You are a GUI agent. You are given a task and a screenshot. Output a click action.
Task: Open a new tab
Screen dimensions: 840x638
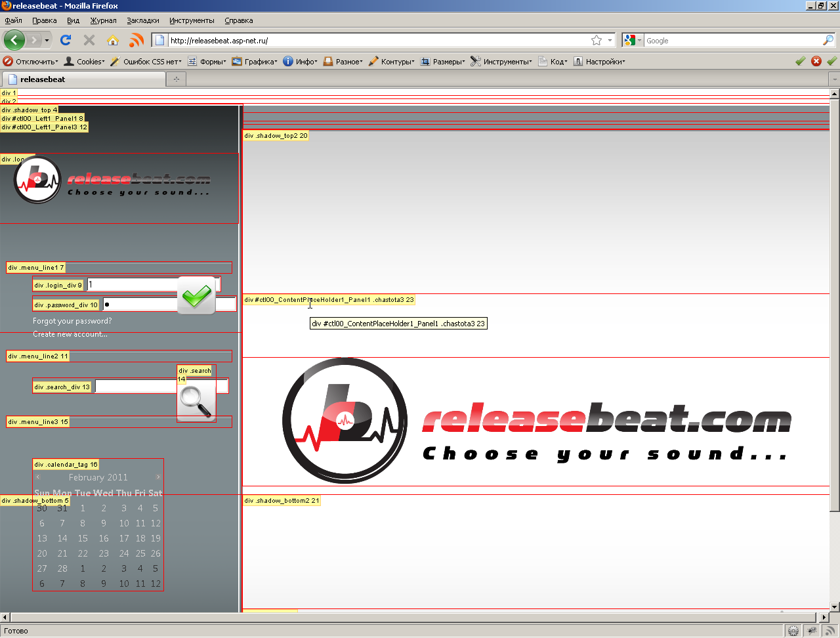click(176, 79)
